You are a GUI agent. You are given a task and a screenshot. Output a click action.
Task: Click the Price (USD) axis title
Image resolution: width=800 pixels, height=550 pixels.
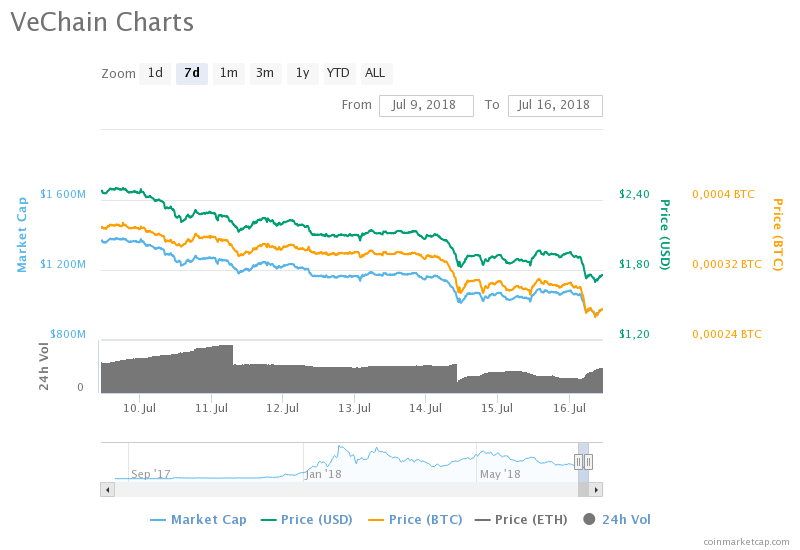pos(664,234)
